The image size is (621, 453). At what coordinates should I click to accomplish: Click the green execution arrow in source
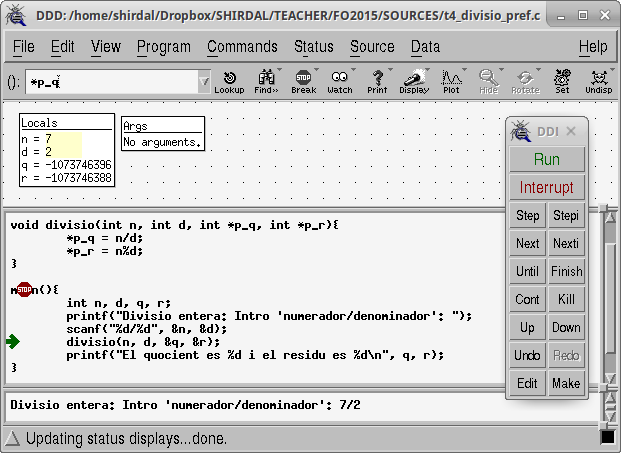coord(13,342)
